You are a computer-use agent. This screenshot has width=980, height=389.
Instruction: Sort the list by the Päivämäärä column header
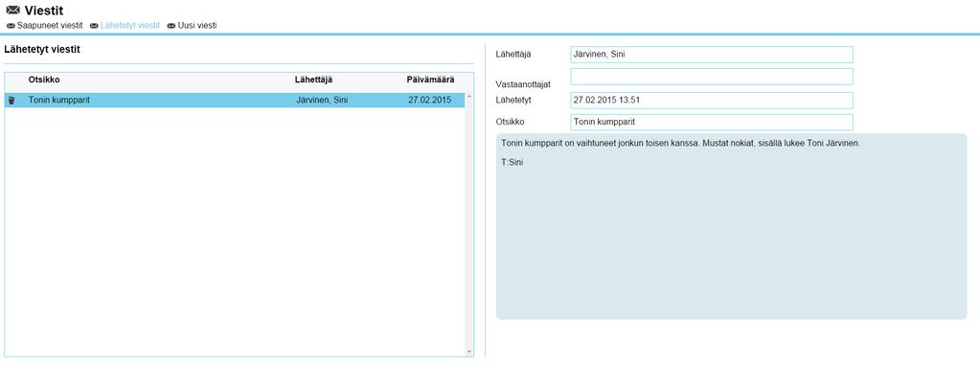(431, 80)
